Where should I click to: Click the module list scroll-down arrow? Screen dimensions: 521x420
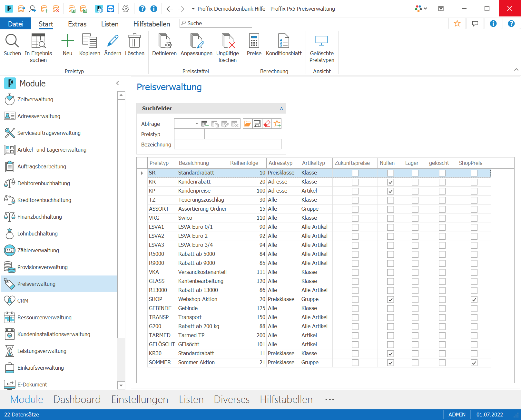121,385
